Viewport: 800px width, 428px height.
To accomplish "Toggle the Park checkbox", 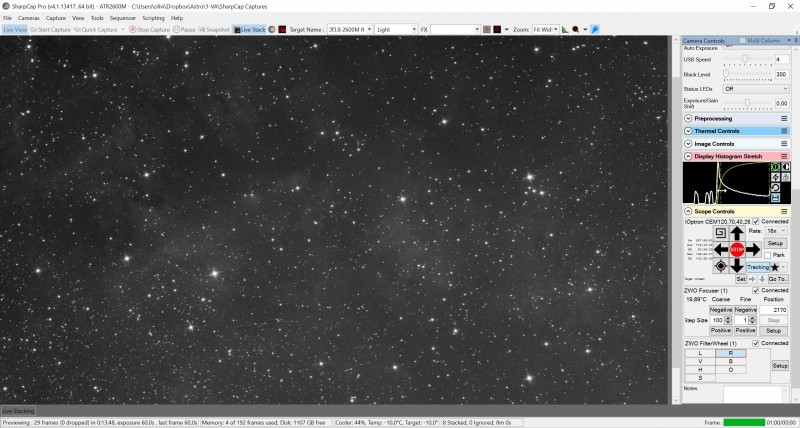I will pos(767,255).
